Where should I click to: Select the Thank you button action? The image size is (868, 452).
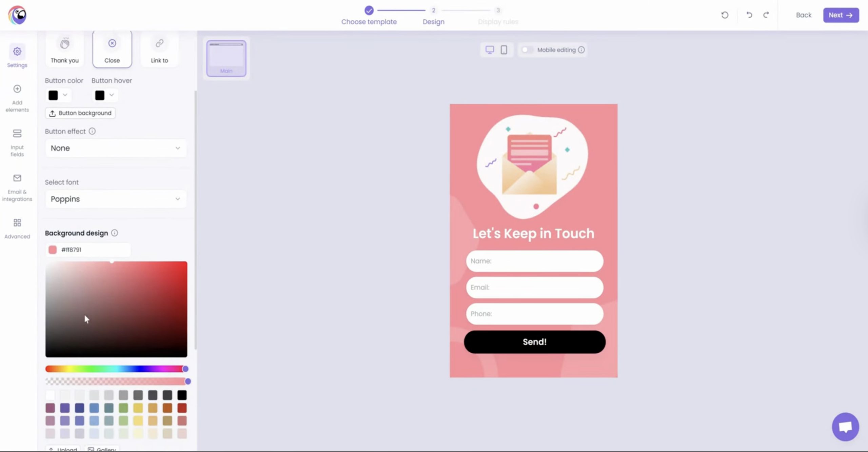64,50
